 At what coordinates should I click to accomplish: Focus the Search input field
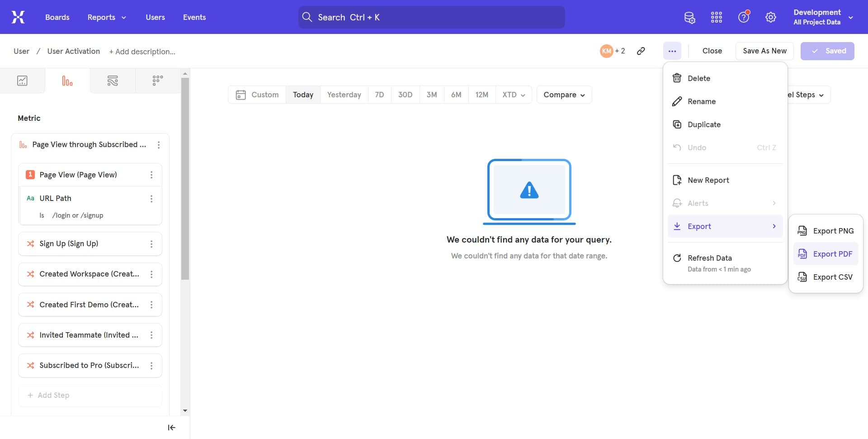[431, 17]
